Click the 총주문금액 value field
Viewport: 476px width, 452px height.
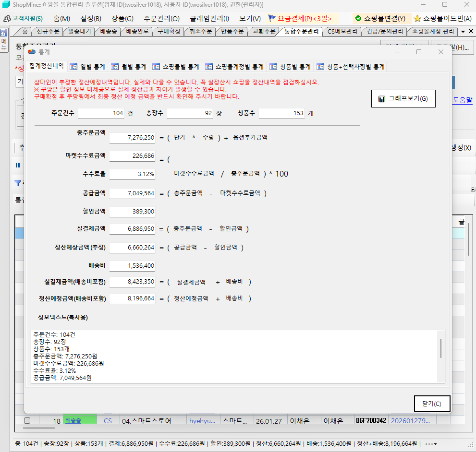click(x=132, y=138)
